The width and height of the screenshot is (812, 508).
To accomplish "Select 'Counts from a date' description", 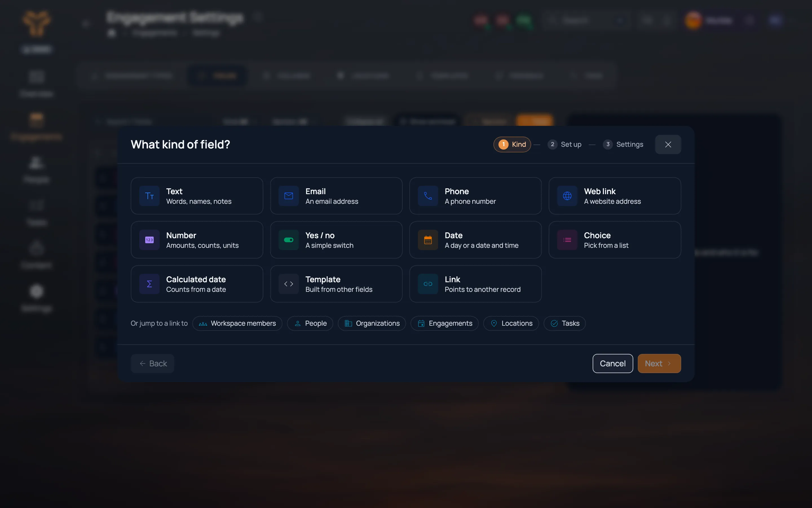I will pyautogui.click(x=196, y=289).
